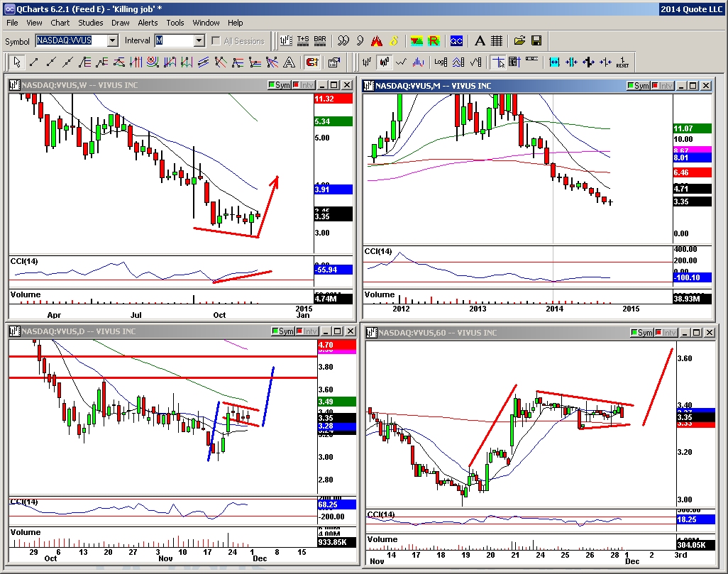Pick the Fibonacci arcs drawing tool
The width and height of the screenshot is (728, 574).
tap(153, 62)
